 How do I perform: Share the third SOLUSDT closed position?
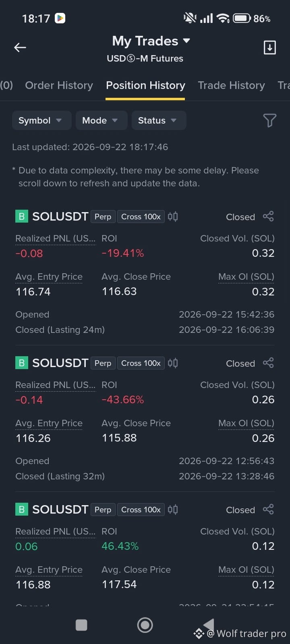[268, 509]
